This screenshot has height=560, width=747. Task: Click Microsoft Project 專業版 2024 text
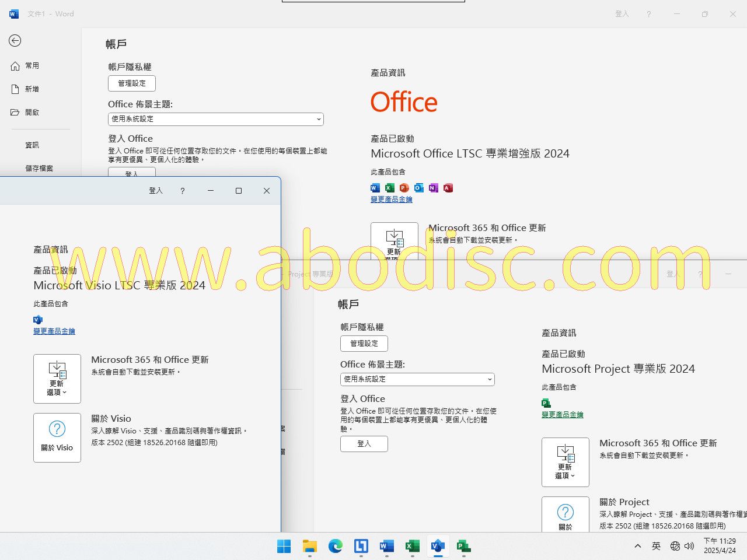[619, 369]
